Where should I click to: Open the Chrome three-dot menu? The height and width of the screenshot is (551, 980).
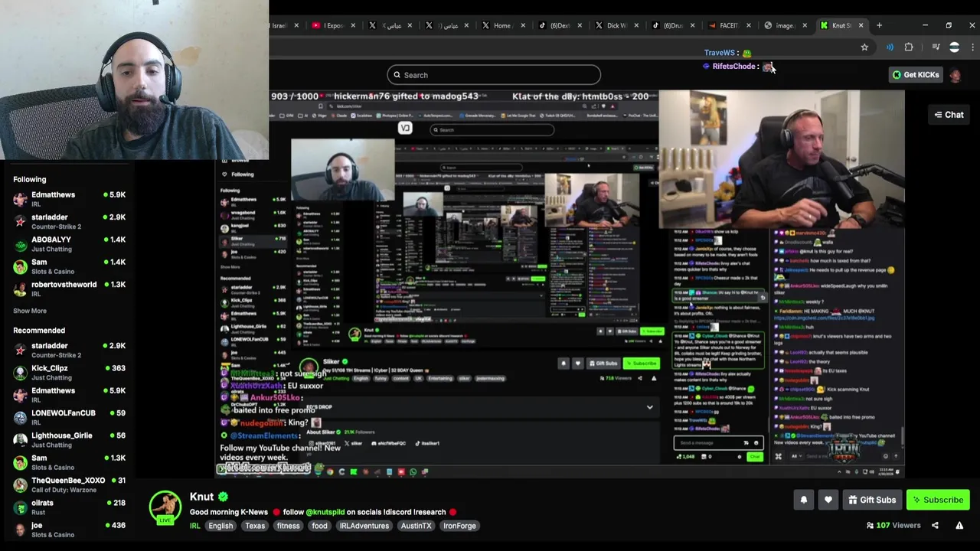(x=972, y=47)
